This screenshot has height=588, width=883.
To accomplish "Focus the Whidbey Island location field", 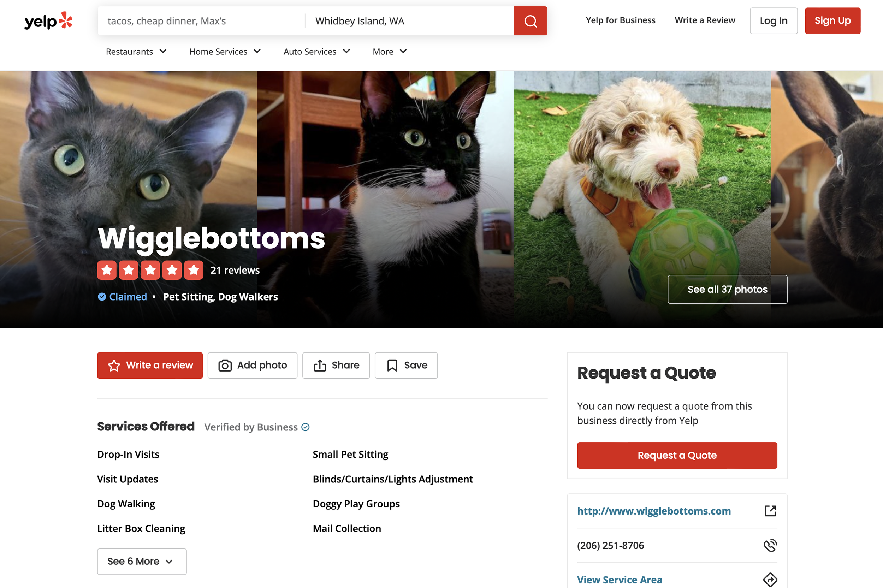I will point(409,21).
